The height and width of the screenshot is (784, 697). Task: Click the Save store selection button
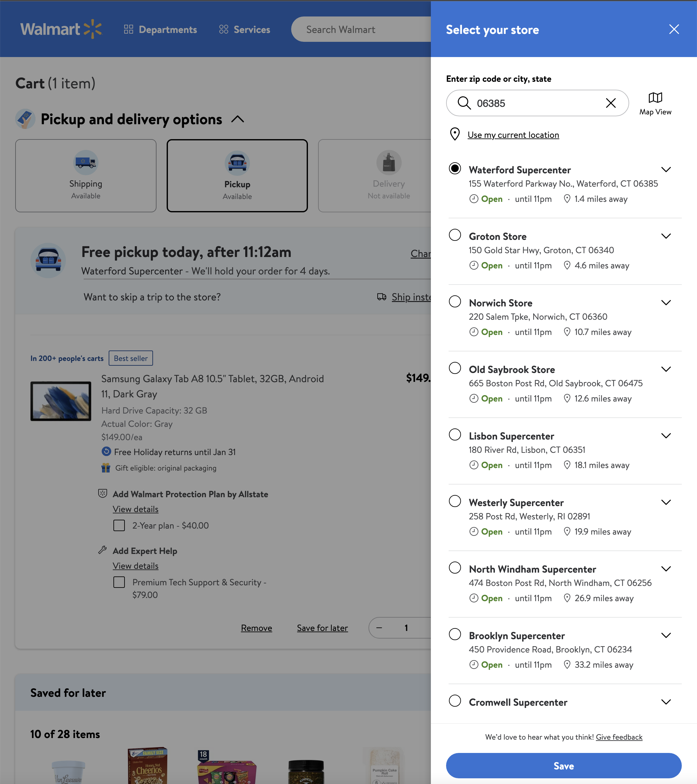coord(564,766)
